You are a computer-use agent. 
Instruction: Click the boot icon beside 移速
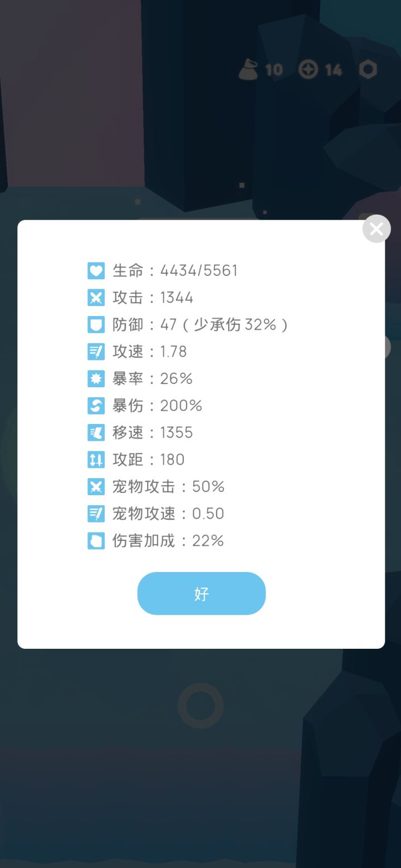(96, 432)
